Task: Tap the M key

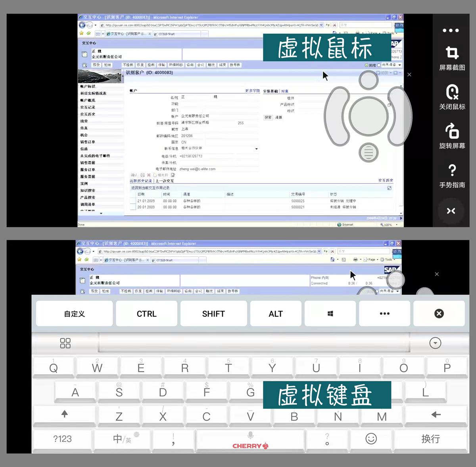Action: point(382,416)
